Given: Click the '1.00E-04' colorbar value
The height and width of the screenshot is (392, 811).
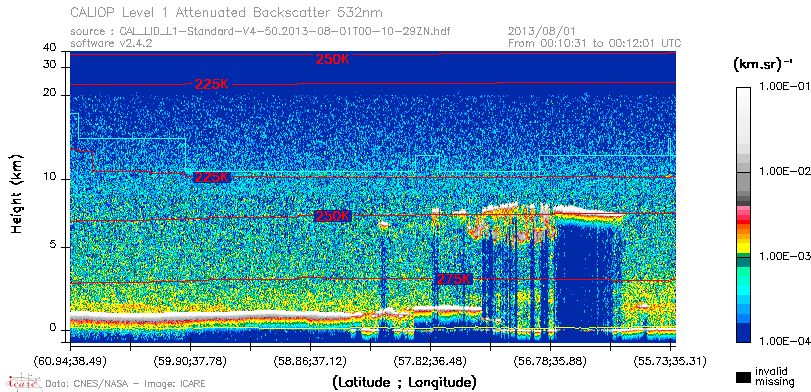Looking at the screenshot, I should coord(785,341).
